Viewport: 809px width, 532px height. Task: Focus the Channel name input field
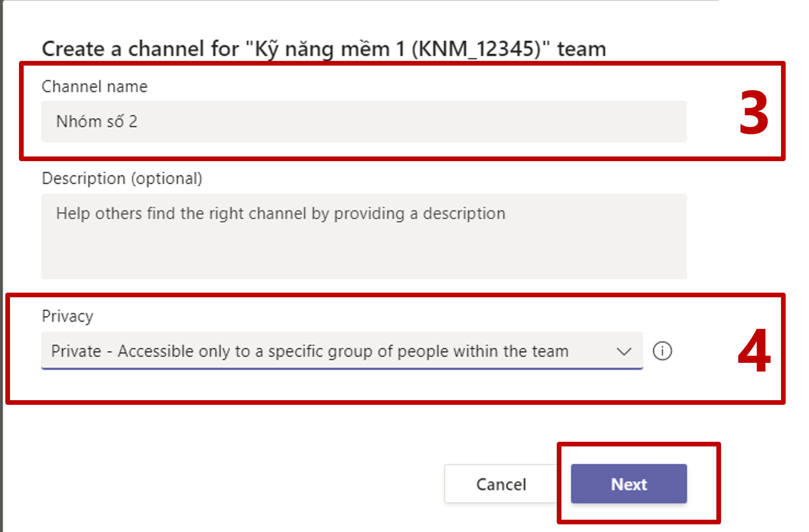(x=364, y=121)
